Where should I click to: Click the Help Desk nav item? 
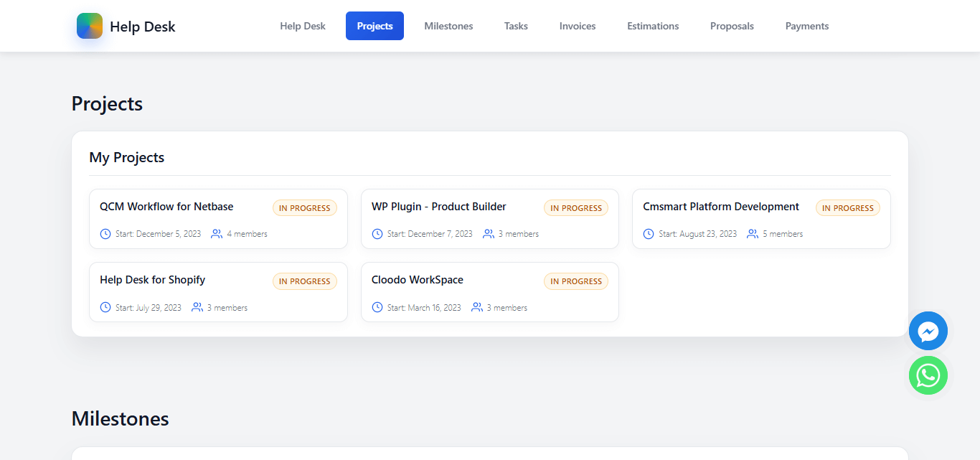[303, 26]
